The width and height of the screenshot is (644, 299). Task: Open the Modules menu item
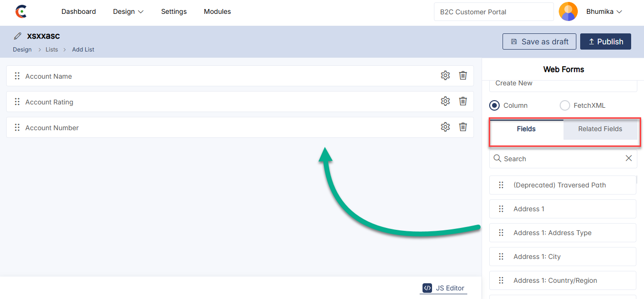pyautogui.click(x=217, y=11)
